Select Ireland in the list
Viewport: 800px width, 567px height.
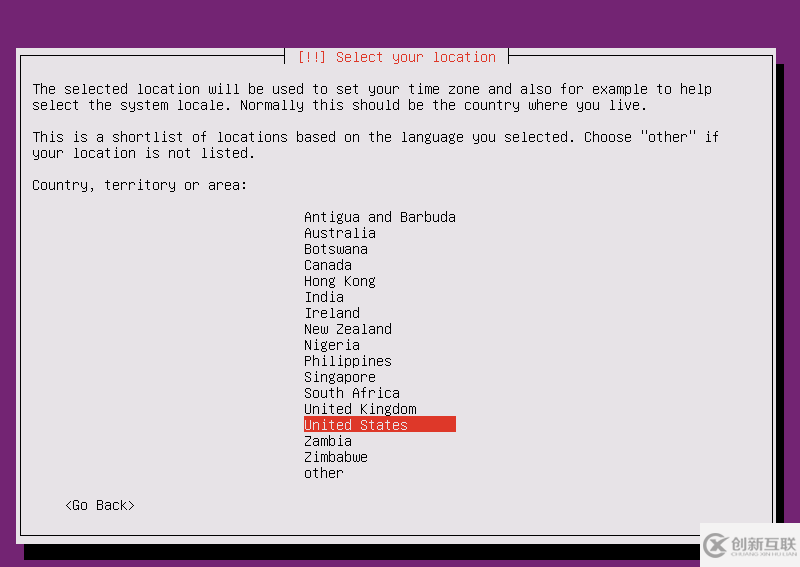click(332, 313)
